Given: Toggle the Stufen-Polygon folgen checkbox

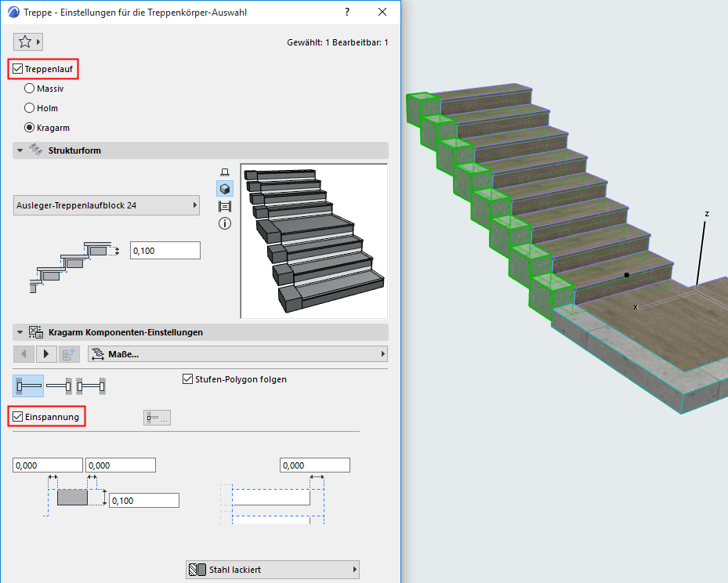Looking at the screenshot, I should [x=187, y=379].
